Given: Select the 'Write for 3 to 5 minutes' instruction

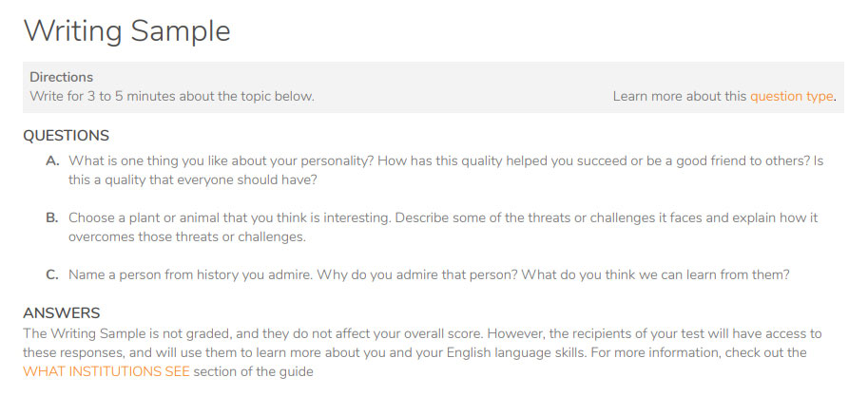Looking at the screenshot, I should (x=172, y=96).
